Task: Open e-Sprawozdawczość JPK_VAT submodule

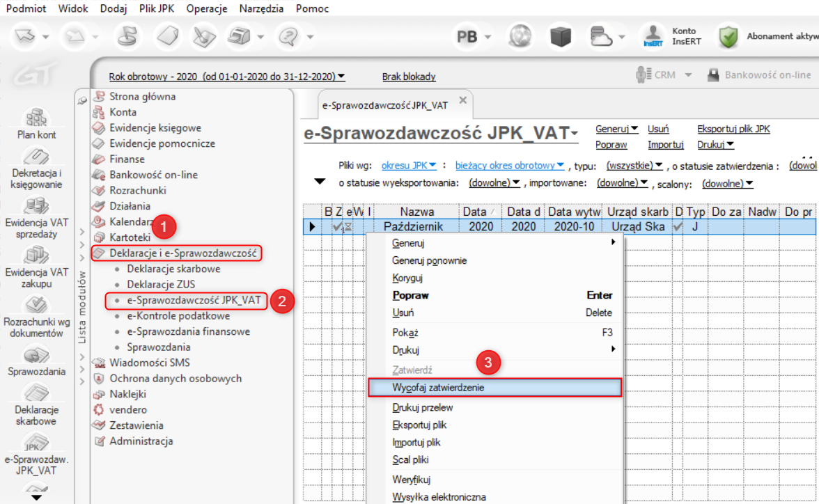Action: [194, 300]
